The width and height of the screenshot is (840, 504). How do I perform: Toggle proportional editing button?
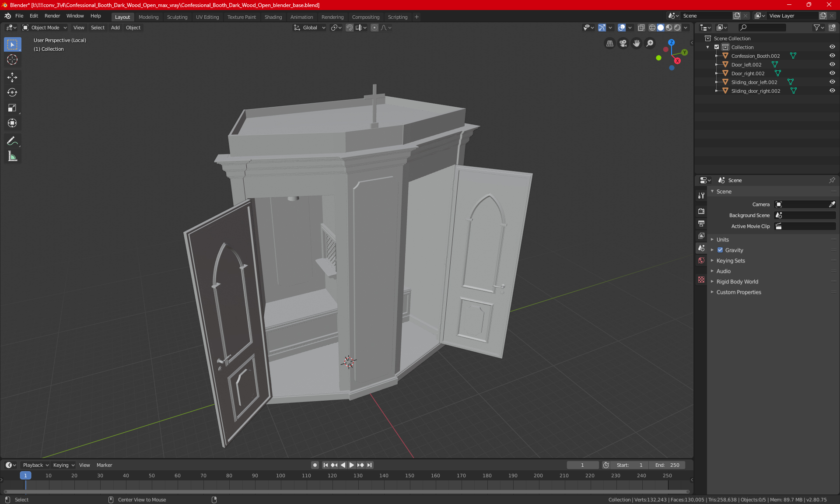(x=374, y=28)
